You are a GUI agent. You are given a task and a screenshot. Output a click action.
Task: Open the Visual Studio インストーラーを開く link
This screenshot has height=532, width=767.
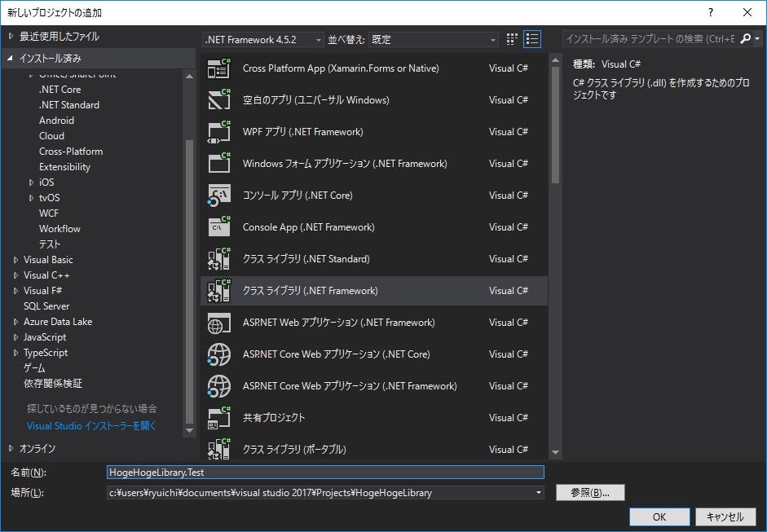(x=91, y=426)
